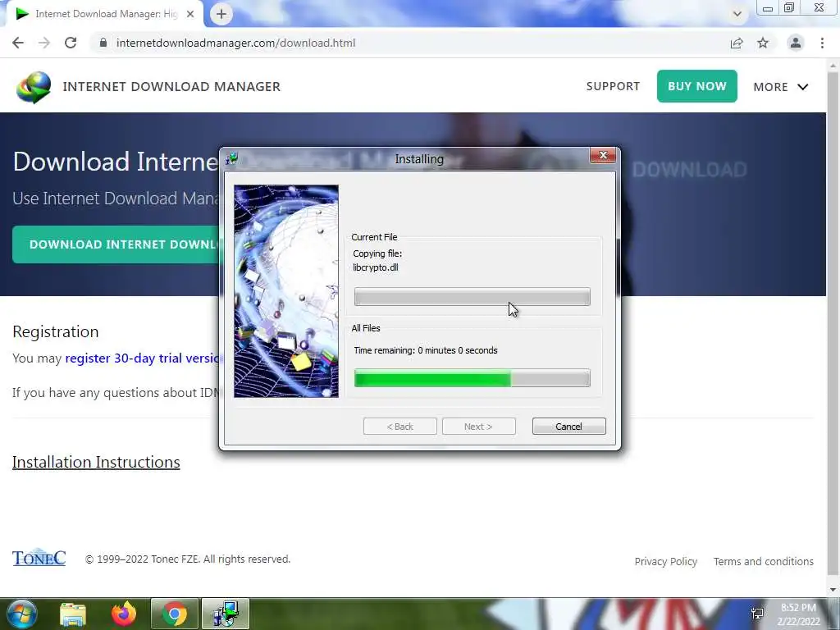Viewport: 840px width, 630px height.
Task: Open the Terms and conditions link
Action: pyautogui.click(x=764, y=561)
